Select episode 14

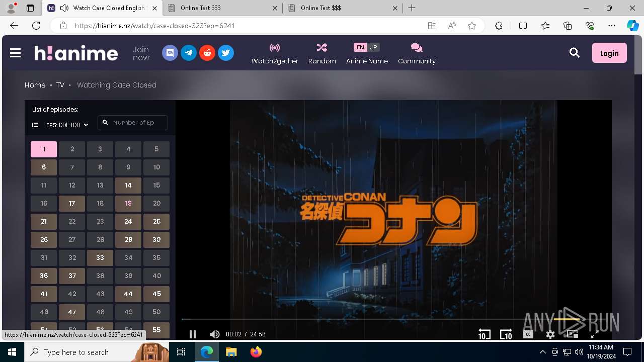pyautogui.click(x=128, y=186)
